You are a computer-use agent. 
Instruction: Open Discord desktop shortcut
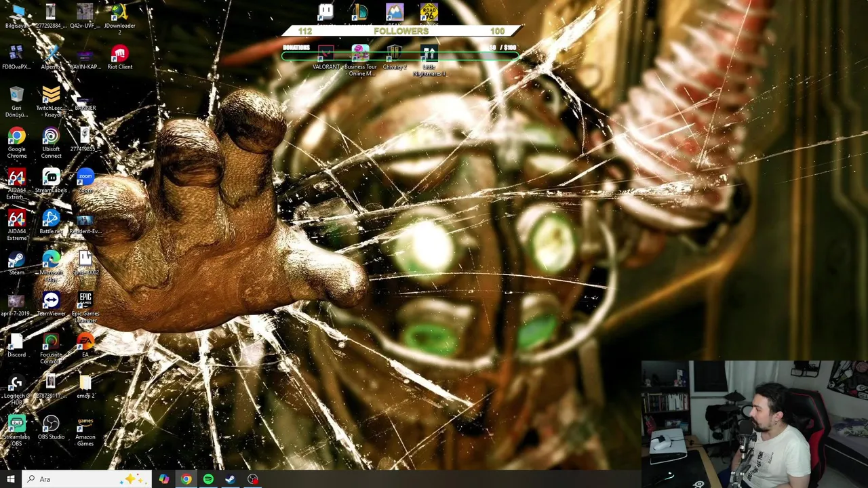[17, 346]
